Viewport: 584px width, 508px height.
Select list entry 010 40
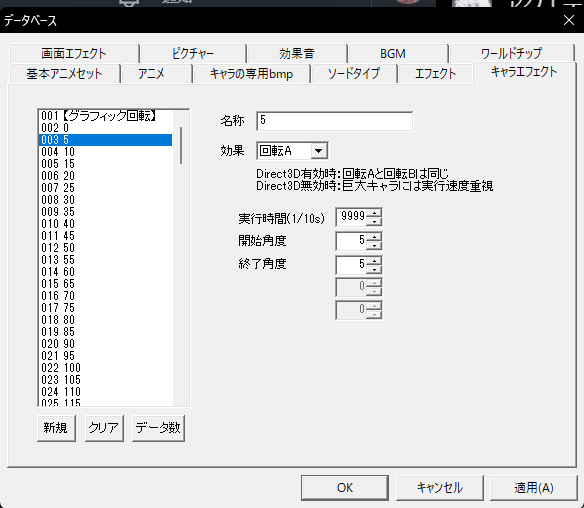click(x=105, y=223)
